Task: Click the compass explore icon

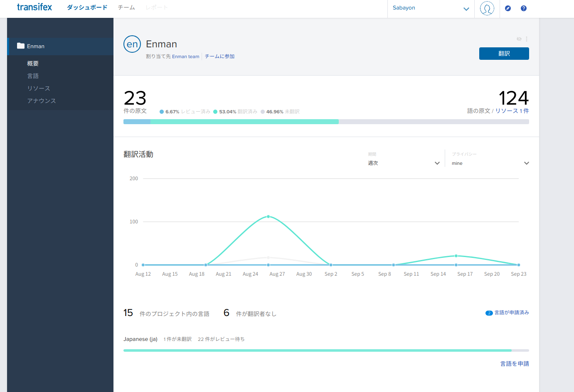Action: (508, 8)
